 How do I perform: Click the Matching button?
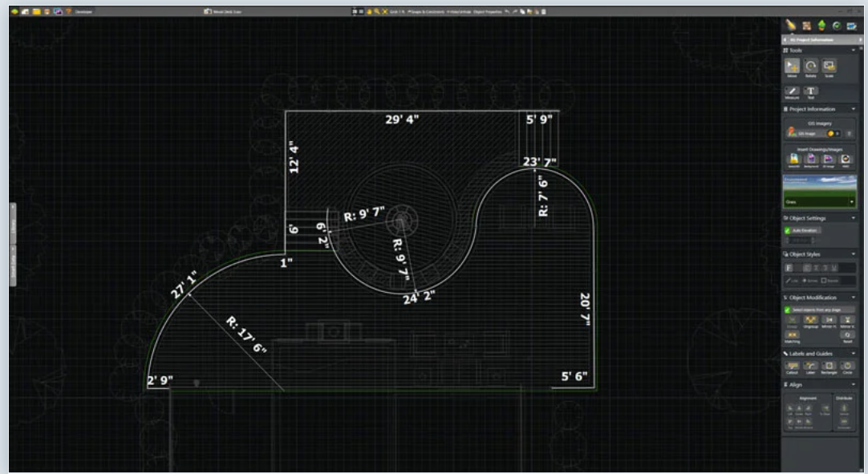[792, 337]
